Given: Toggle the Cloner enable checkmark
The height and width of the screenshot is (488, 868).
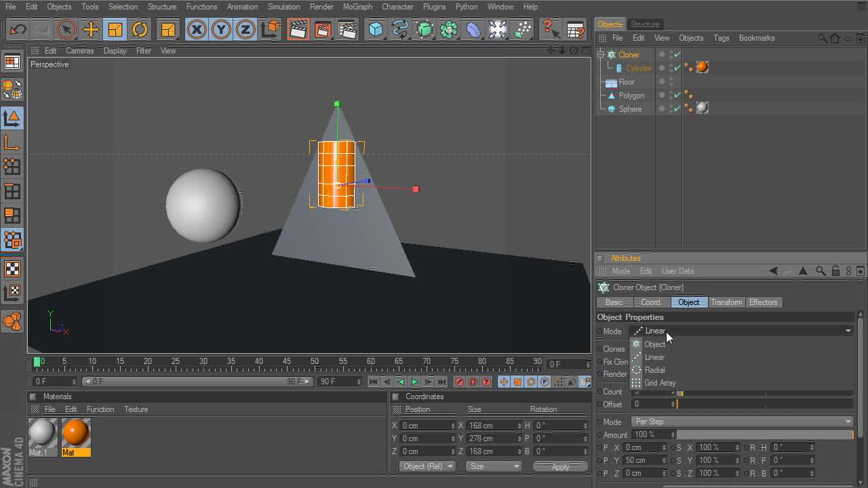Looking at the screenshot, I should [677, 55].
